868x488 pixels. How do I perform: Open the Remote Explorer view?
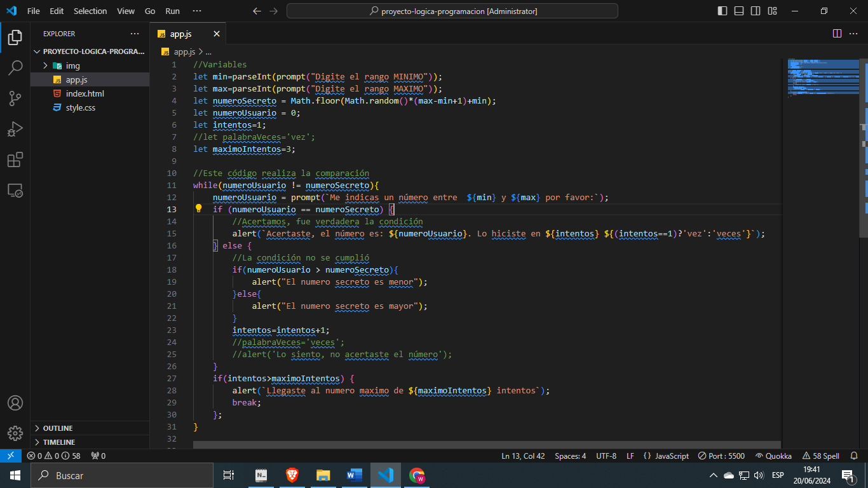pos(15,190)
